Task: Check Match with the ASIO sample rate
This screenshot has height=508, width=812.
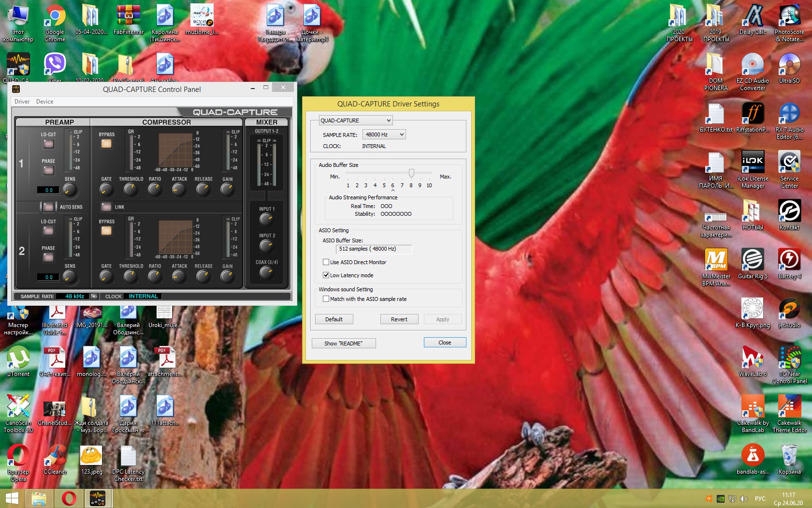Action: (326, 299)
